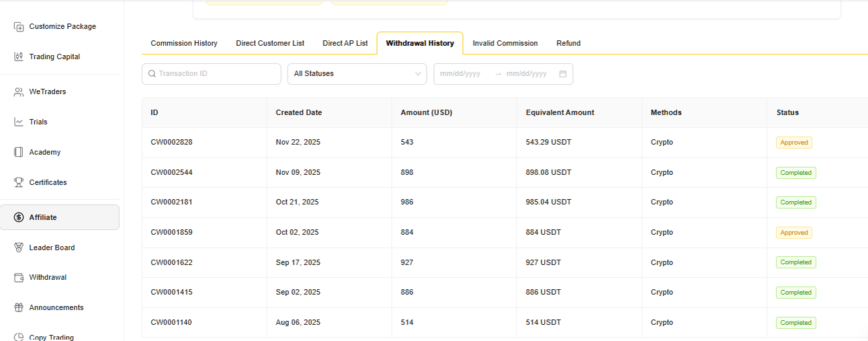
Task: Click the Trials line-chart icon
Action: 19,122
